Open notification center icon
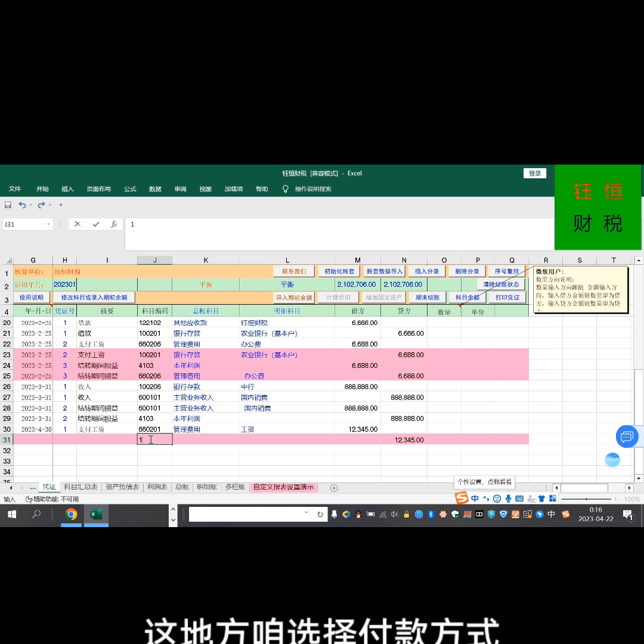This screenshot has width=644, height=644. click(627, 515)
